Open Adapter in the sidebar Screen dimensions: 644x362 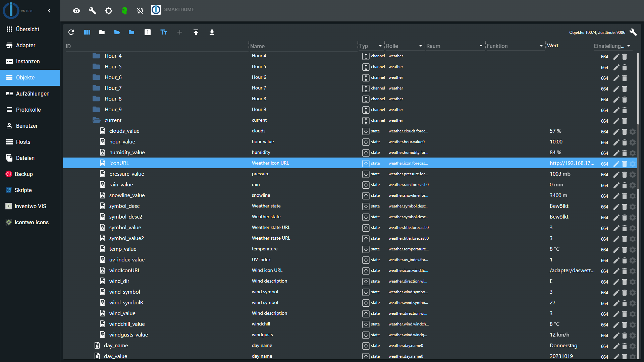[25, 45]
